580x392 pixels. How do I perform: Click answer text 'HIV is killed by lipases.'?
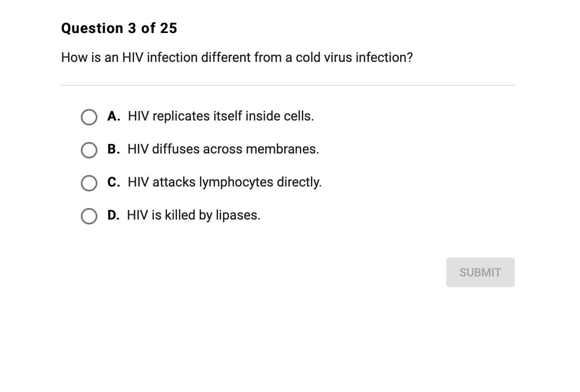(193, 215)
